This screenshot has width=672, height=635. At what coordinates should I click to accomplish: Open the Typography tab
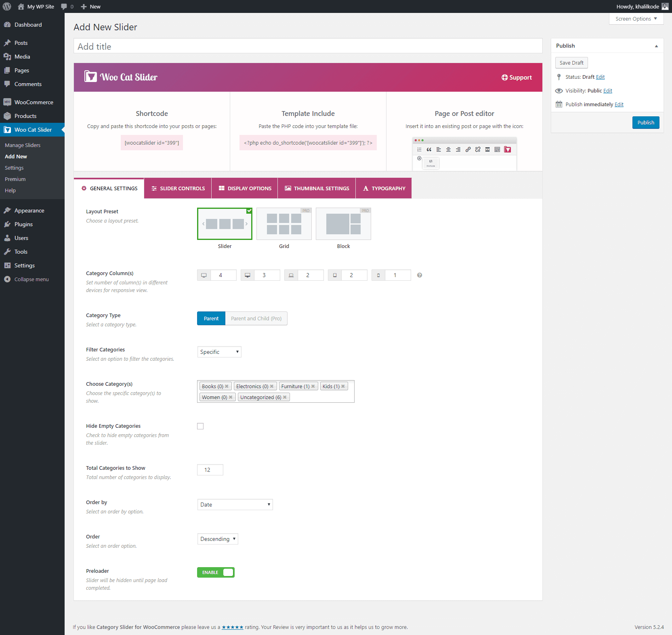pyautogui.click(x=384, y=188)
